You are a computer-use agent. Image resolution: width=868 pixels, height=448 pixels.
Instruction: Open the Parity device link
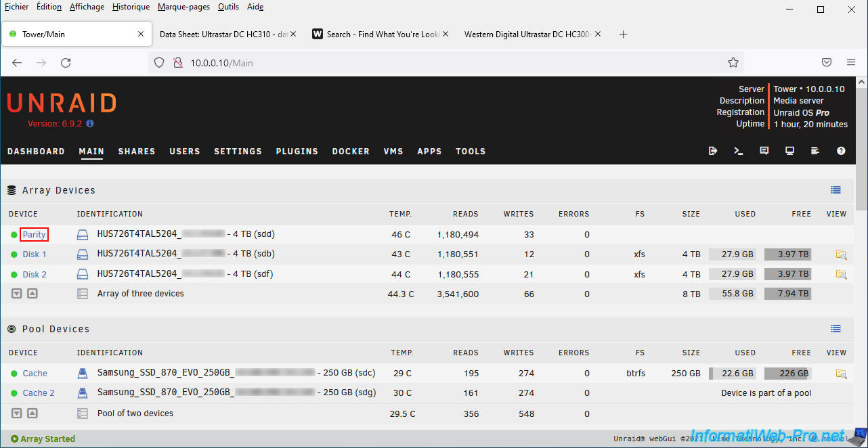tap(34, 235)
